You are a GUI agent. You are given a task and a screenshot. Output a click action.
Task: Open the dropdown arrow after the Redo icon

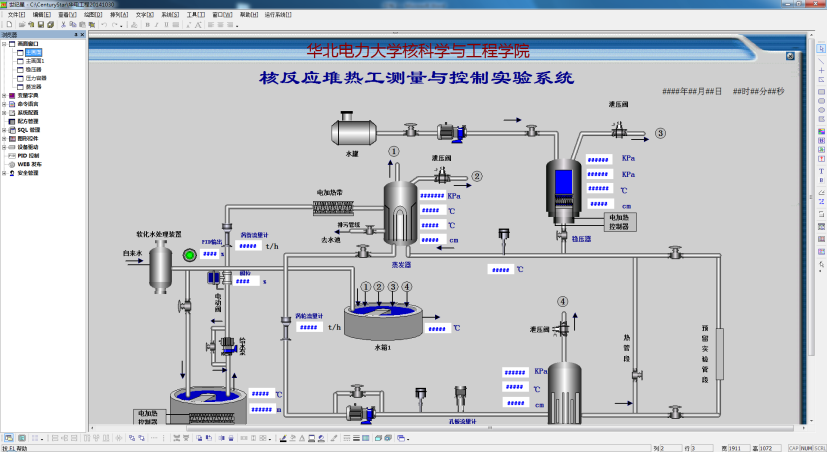[121, 25]
